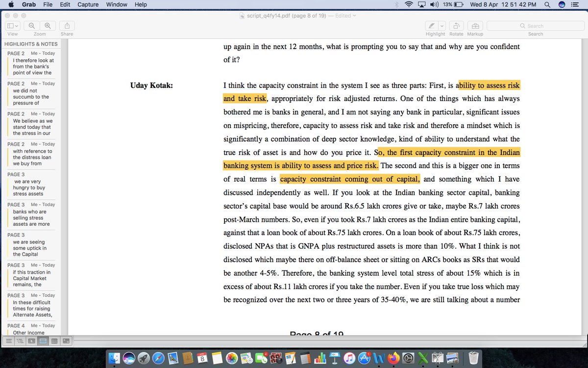Show the Markup toolbox toolbar

click(x=475, y=26)
